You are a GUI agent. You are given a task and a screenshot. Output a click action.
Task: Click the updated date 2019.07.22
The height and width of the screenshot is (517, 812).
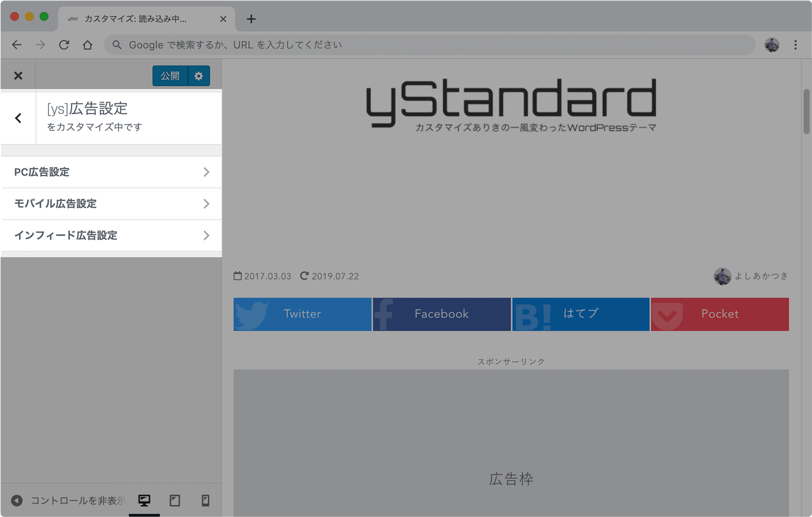(335, 277)
